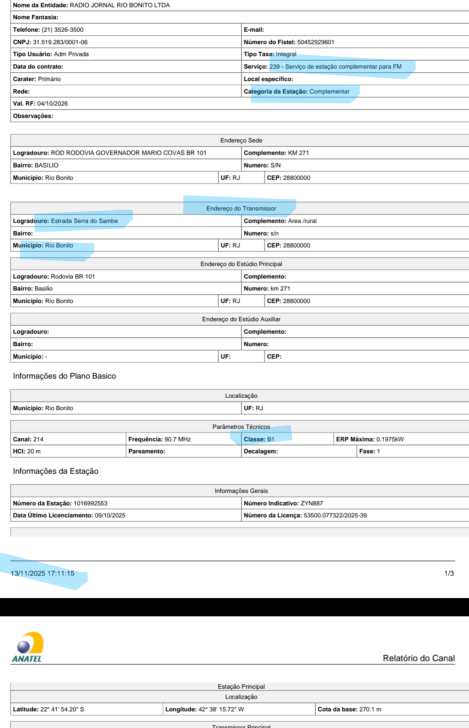Screen dimensions: 469x728
Task: Click the Relatório do Canal title
Action: 419,658
